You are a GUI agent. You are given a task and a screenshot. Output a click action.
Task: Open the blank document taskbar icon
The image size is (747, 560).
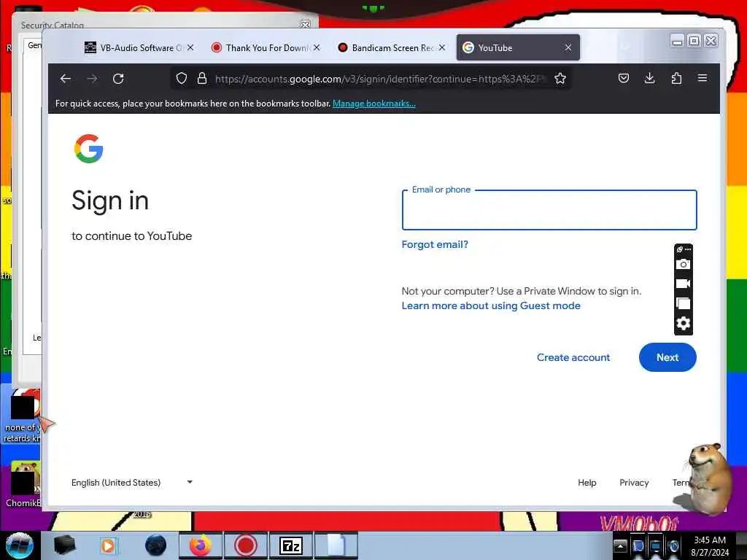point(336,545)
